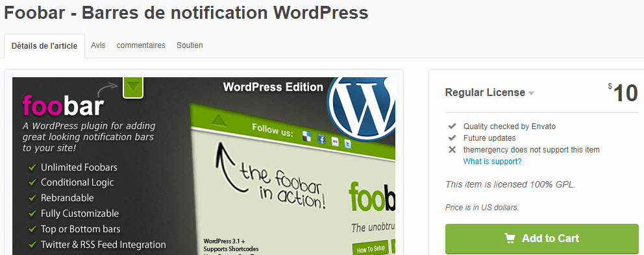
Task: Click the Twitter icon in Follow us bar
Action: click(x=347, y=145)
